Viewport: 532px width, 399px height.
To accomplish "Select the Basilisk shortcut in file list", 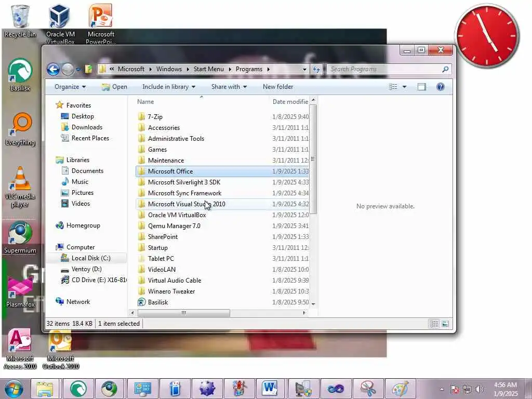I will (x=222, y=302).
